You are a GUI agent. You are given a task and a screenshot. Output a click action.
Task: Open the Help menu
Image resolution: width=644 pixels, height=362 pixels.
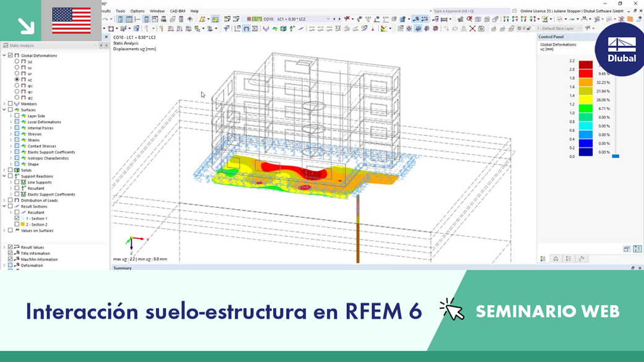194,11
